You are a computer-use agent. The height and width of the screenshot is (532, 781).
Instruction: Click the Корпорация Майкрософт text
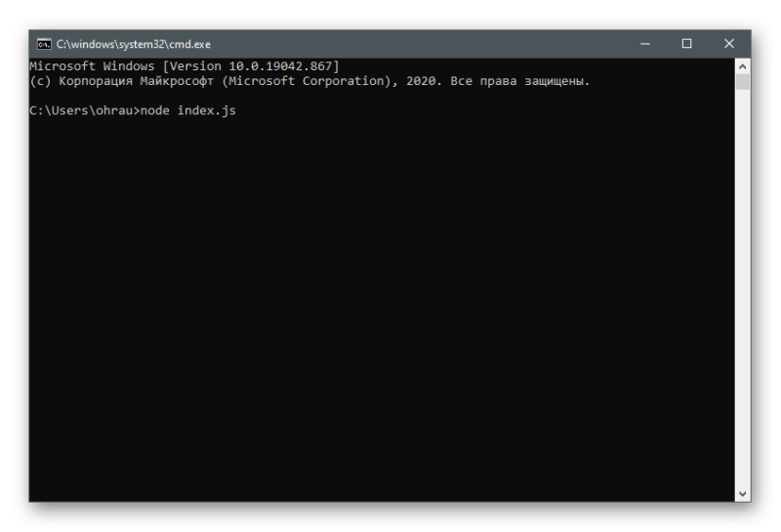coord(137,81)
